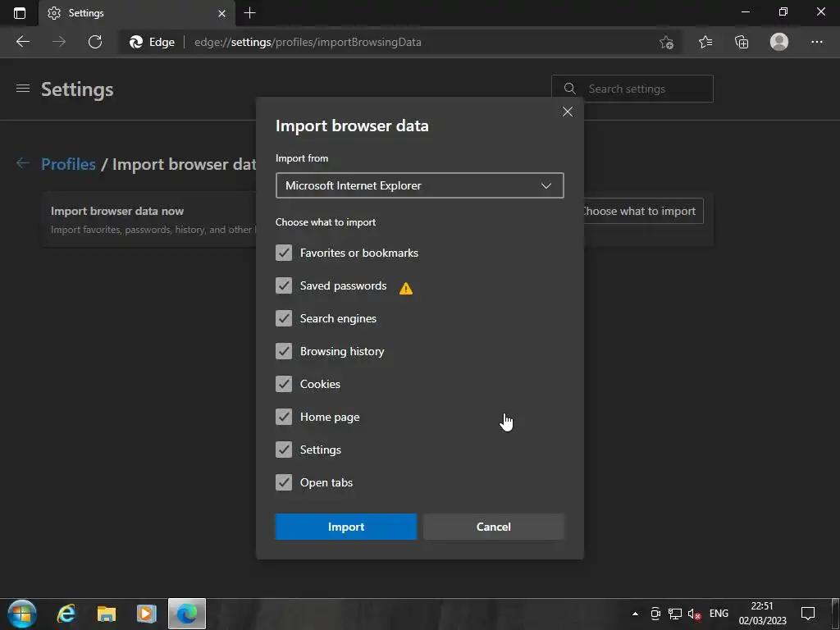The image size is (840, 630).
Task: Uncheck Favorites or bookmarks
Action: [x=284, y=253]
